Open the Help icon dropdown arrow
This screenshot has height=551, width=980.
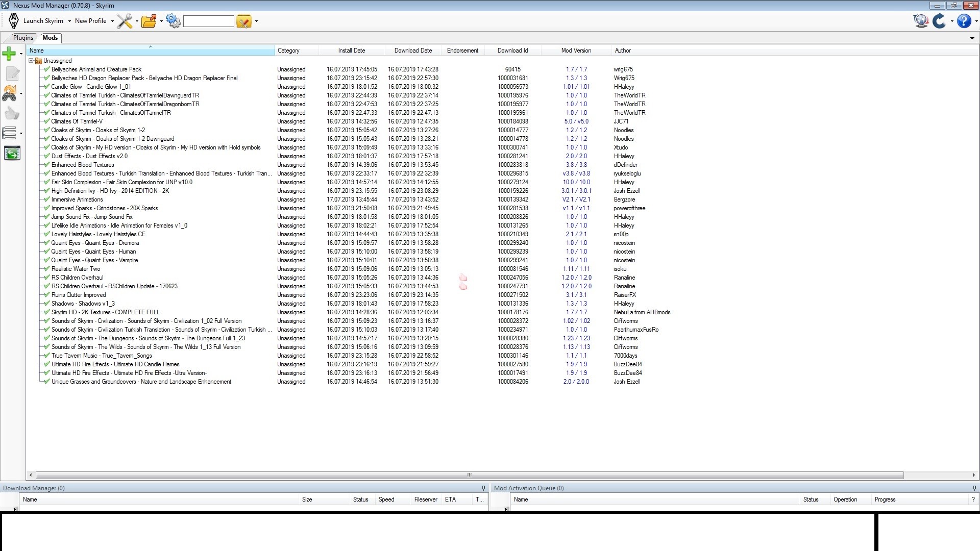976,21
